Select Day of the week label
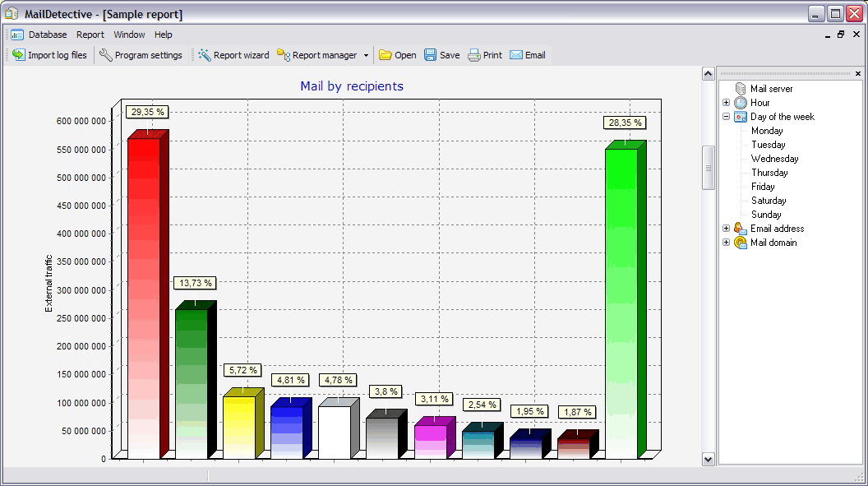868x486 pixels. [x=783, y=117]
